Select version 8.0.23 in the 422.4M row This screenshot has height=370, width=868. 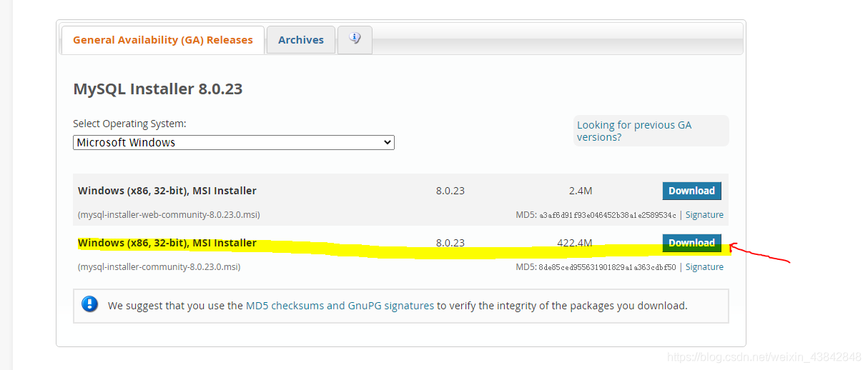click(450, 243)
